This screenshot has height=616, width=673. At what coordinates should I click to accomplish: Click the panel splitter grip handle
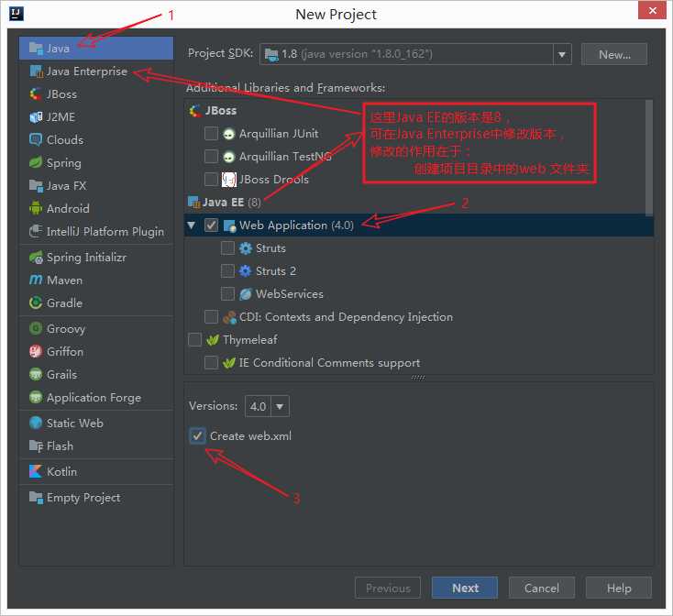(418, 378)
